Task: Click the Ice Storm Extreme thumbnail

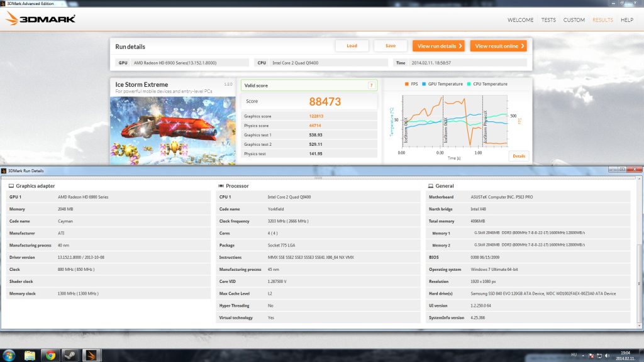Action: [173, 131]
